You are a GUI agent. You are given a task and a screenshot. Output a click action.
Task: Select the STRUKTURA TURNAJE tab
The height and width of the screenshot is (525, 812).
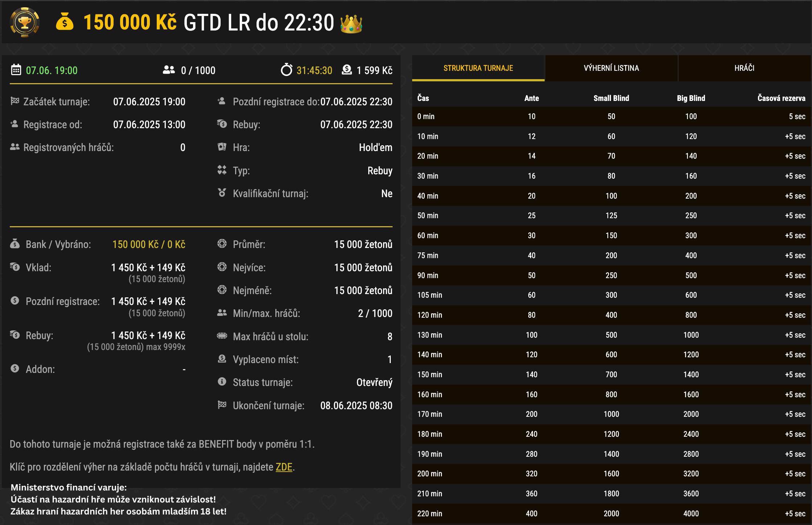click(x=478, y=68)
